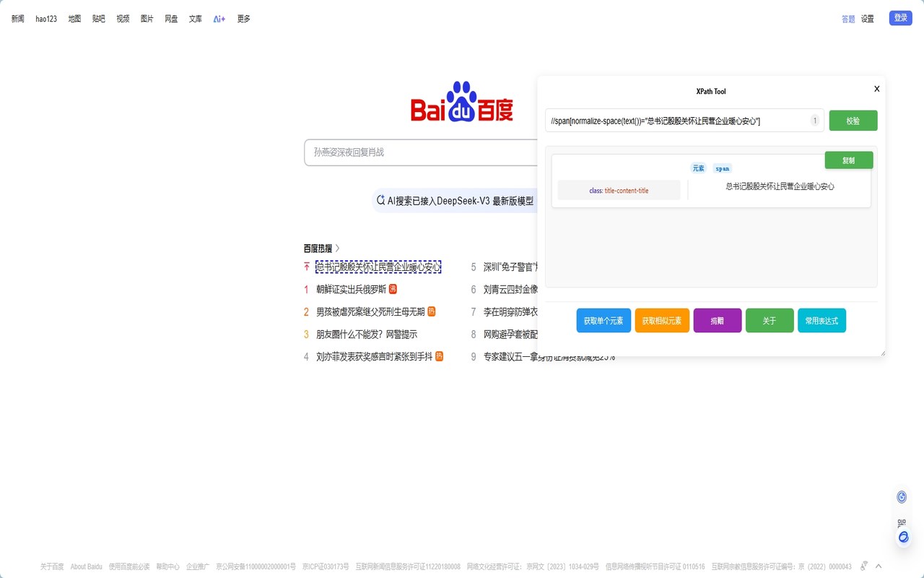
Task: Click the chevron arrow next to 百度热搜
Action: click(337, 248)
